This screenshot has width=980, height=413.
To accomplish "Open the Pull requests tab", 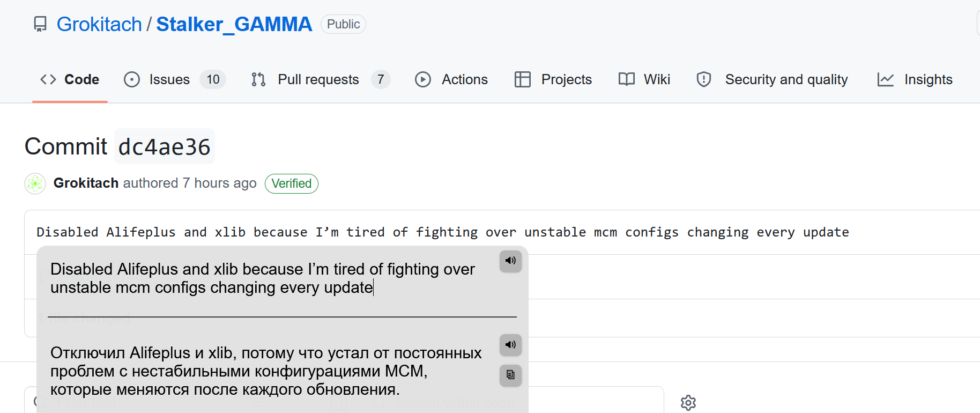I will (x=321, y=79).
